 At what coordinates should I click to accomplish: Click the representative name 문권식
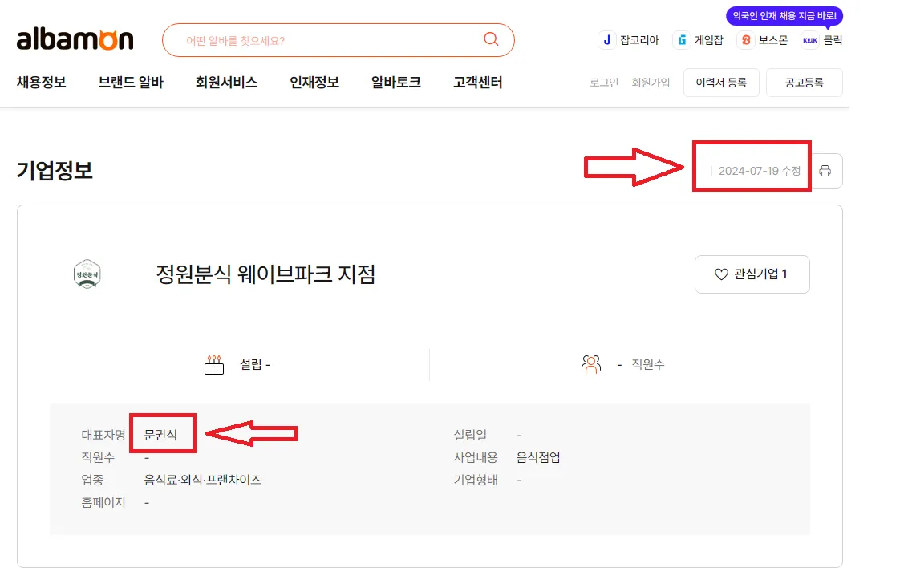(x=160, y=435)
